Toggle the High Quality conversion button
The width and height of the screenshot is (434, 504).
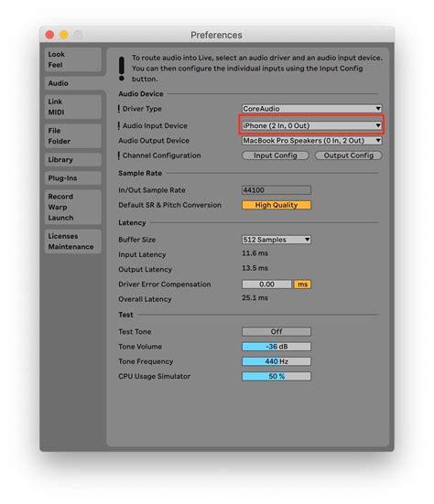277,205
